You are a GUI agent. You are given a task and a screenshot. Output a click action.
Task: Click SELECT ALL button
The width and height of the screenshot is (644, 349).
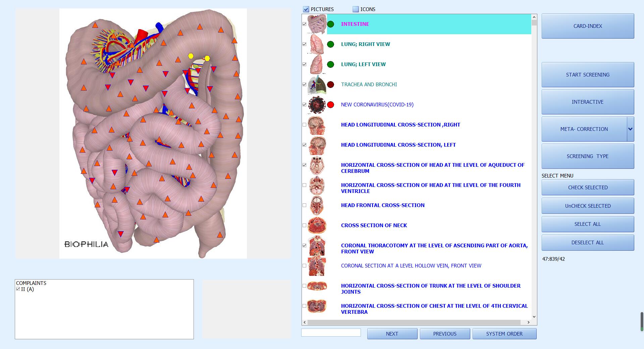tap(588, 224)
